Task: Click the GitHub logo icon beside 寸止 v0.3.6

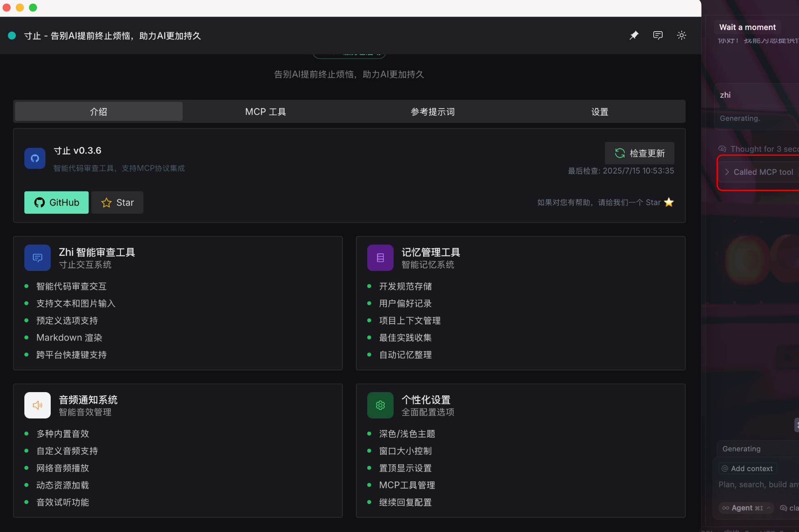Action: pos(35,158)
